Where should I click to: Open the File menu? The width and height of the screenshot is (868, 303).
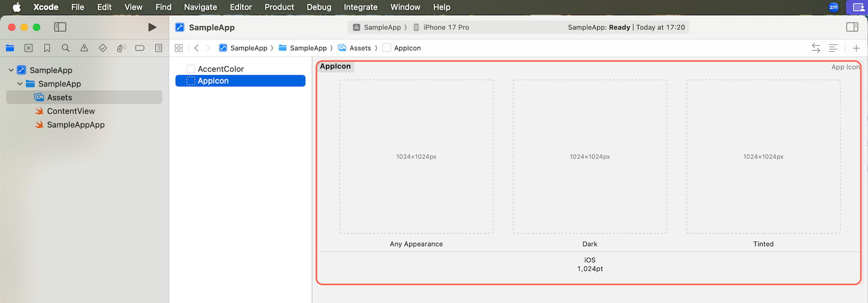(x=78, y=7)
